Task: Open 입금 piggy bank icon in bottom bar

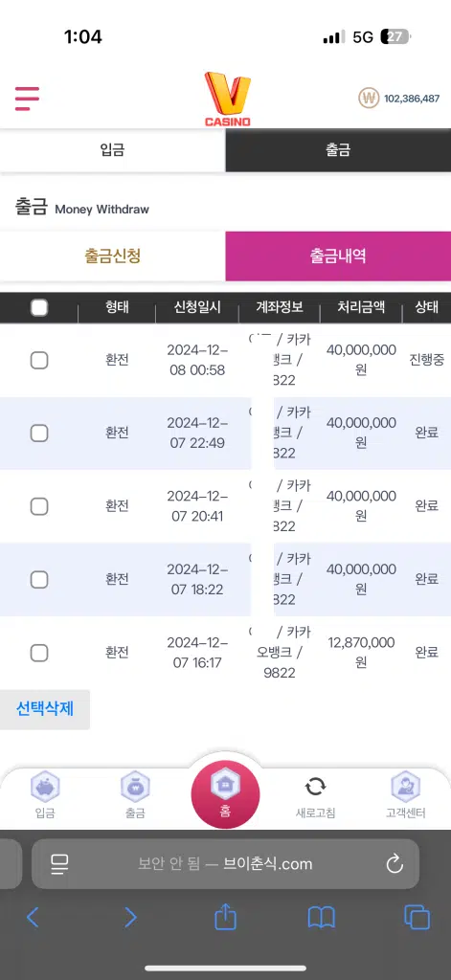Action: click(45, 787)
